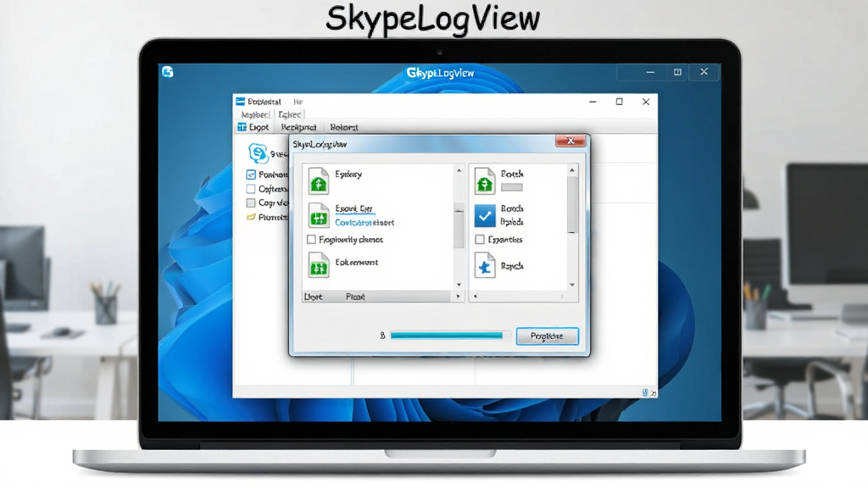Switch to the Magibec tab
This screenshot has width=868, height=488.
255,114
